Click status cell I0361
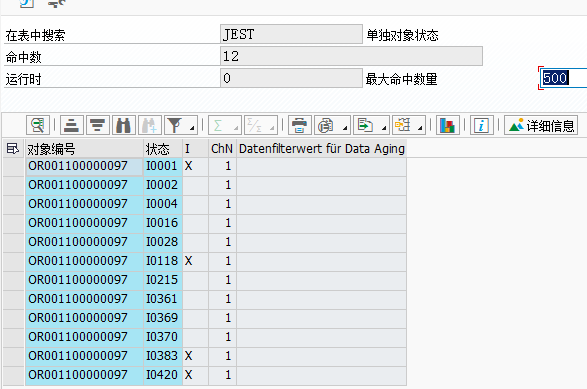Image resolution: width=587 pixels, height=389 pixels. tap(163, 299)
